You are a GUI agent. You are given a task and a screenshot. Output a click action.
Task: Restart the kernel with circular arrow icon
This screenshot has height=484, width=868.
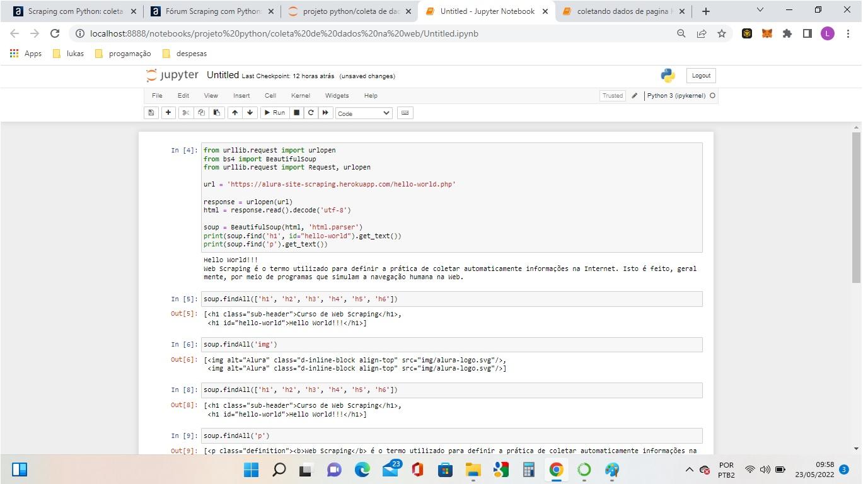pyautogui.click(x=311, y=113)
